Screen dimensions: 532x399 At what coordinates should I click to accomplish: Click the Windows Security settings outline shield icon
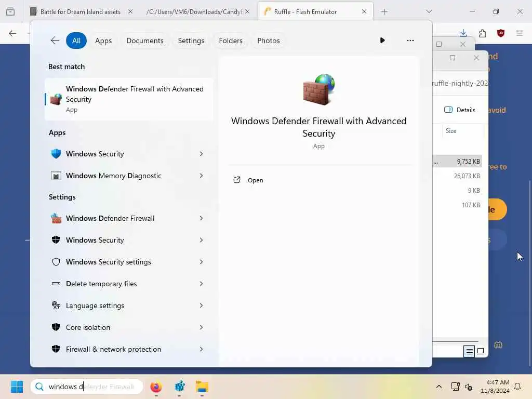tap(56, 262)
